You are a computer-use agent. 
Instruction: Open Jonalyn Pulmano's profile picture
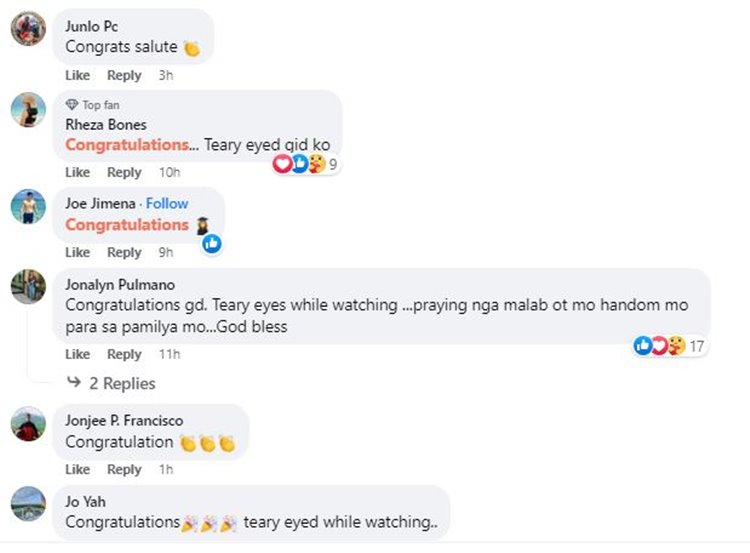(28, 287)
